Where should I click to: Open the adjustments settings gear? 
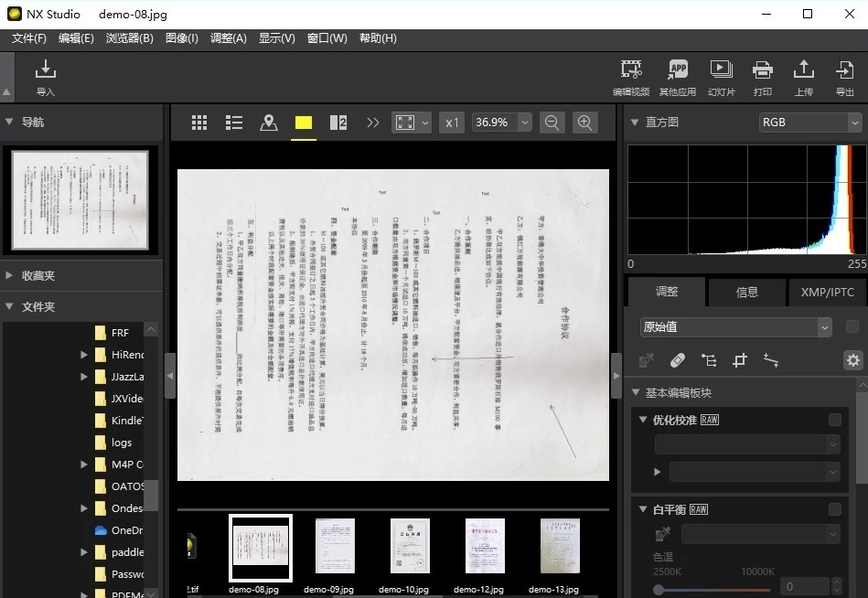[x=852, y=360]
